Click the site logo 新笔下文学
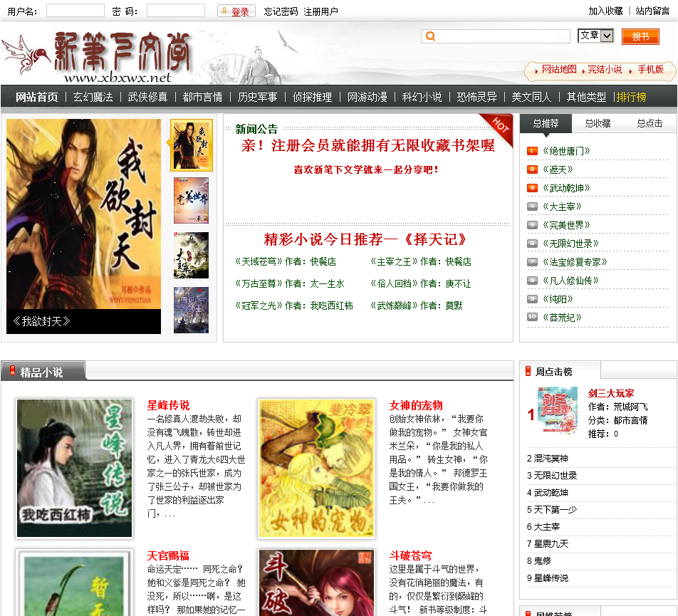The image size is (678, 616). point(98,56)
